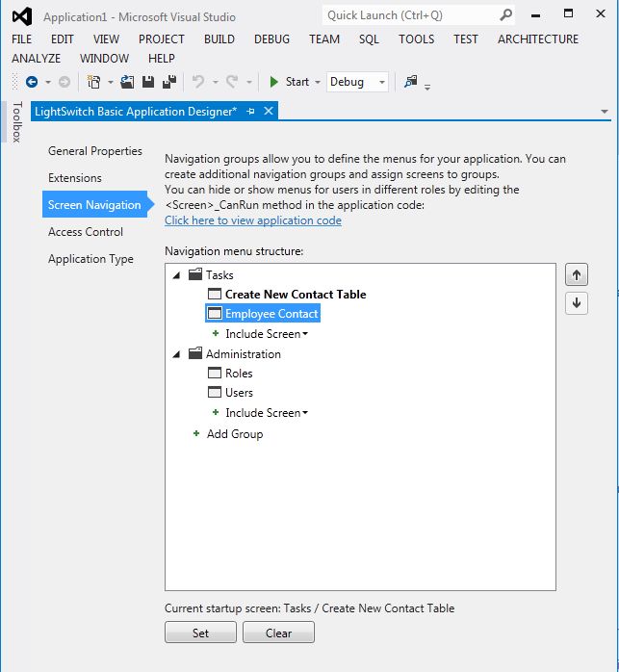Image resolution: width=619 pixels, height=672 pixels.
Task: Open the New Project dropdown arrow
Action: click(x=110, y=82)
